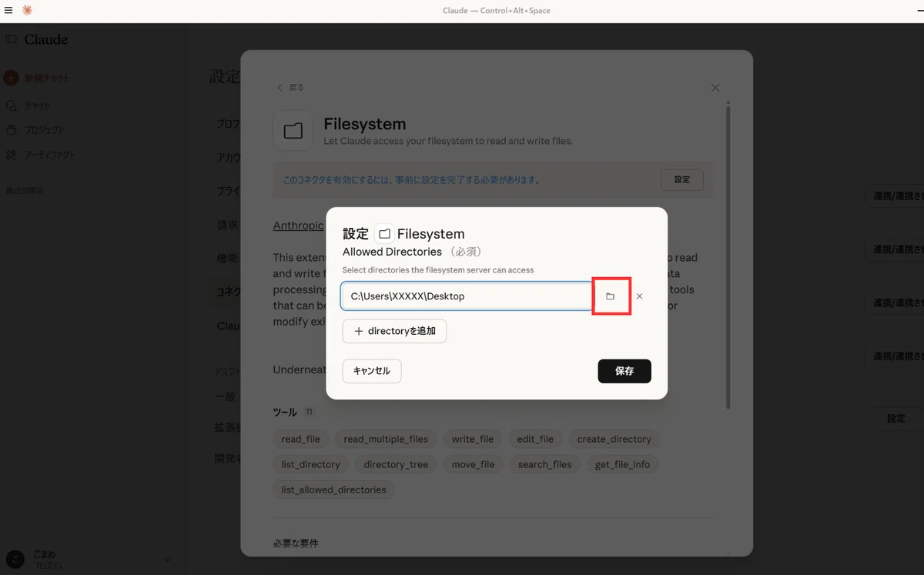Open the アーティファクト sidebar item
Screen dimensions: 924x575
point(41,155)
